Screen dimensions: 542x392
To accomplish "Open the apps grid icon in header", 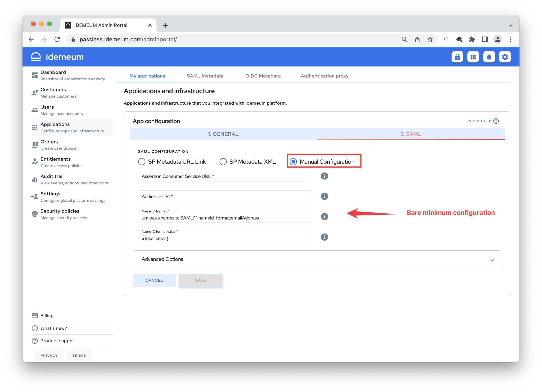I will click(x=473, y=57).
